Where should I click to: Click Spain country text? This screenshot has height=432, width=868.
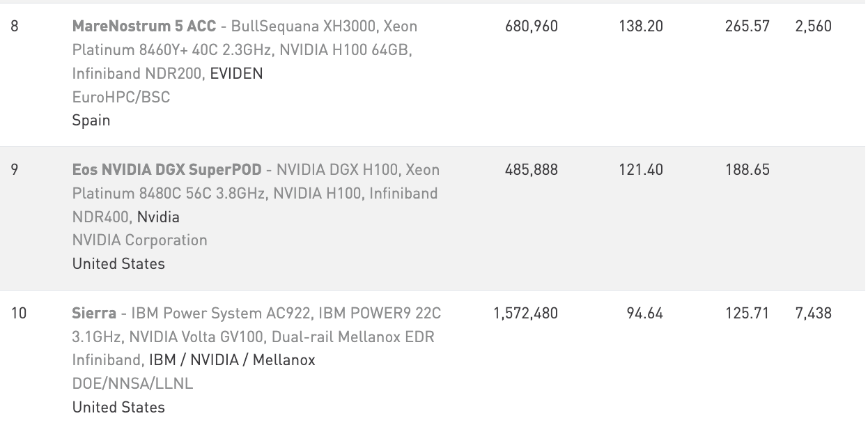91,121
